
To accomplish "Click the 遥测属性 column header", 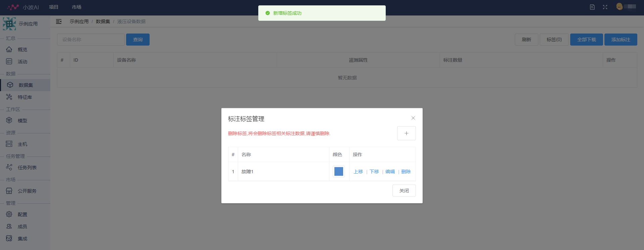I will click(358, 60).
